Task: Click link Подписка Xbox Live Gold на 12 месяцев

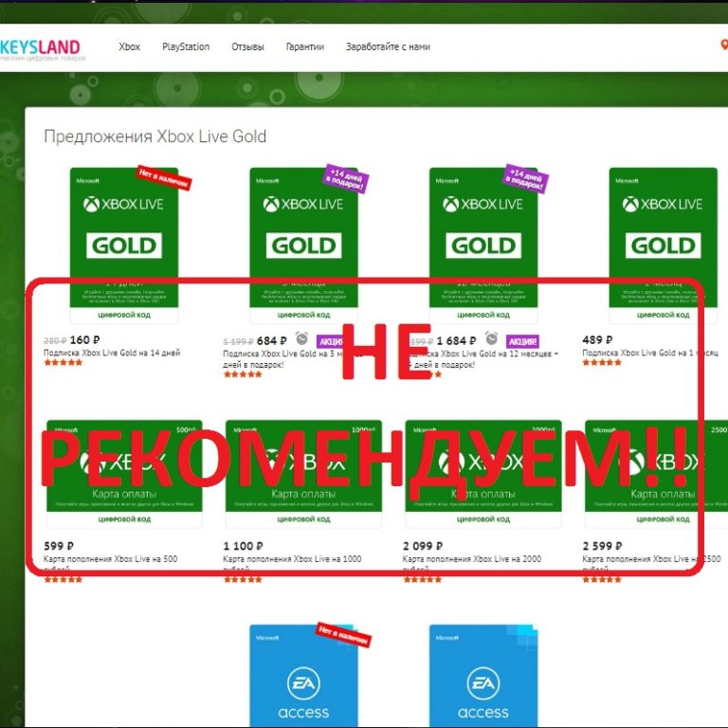Action: click(481, 359)
